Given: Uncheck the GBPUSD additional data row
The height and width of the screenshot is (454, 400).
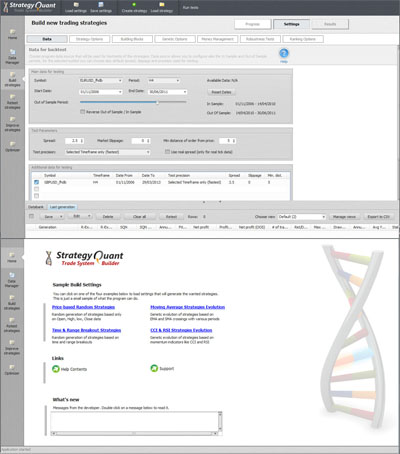Looking at the screenshot, I should click(x=36, y=182).
